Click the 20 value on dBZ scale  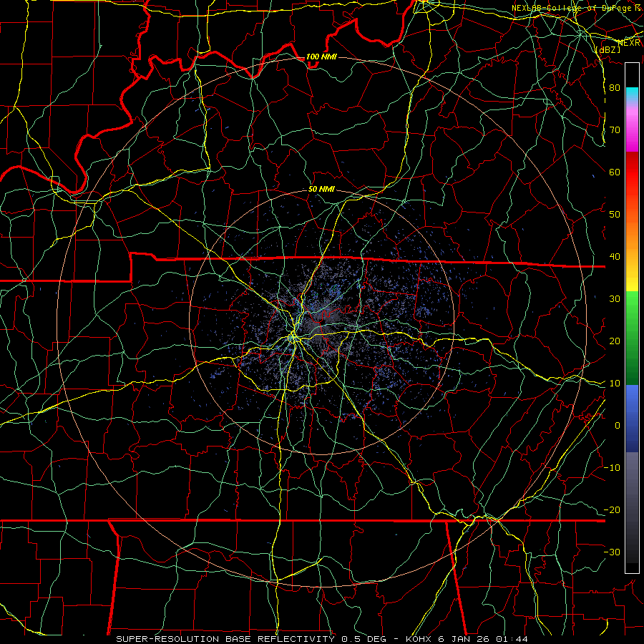(x=615, y=341)
